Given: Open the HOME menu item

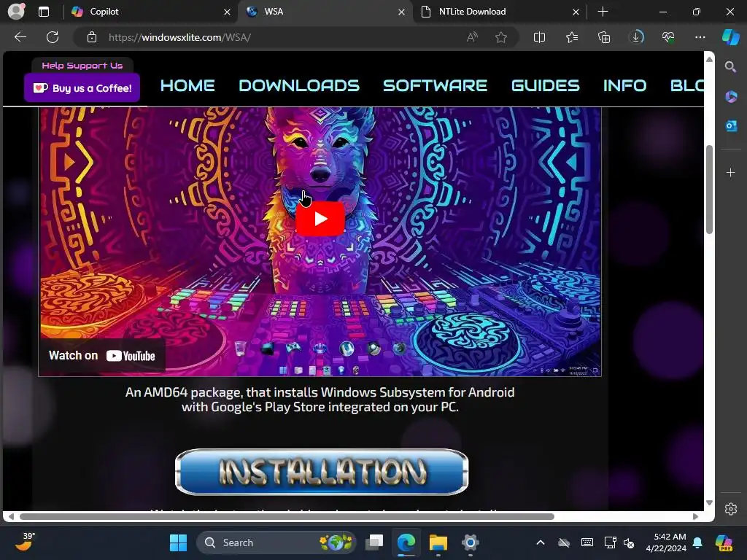Looking at the screenshot, I should (x=187, y=86).
